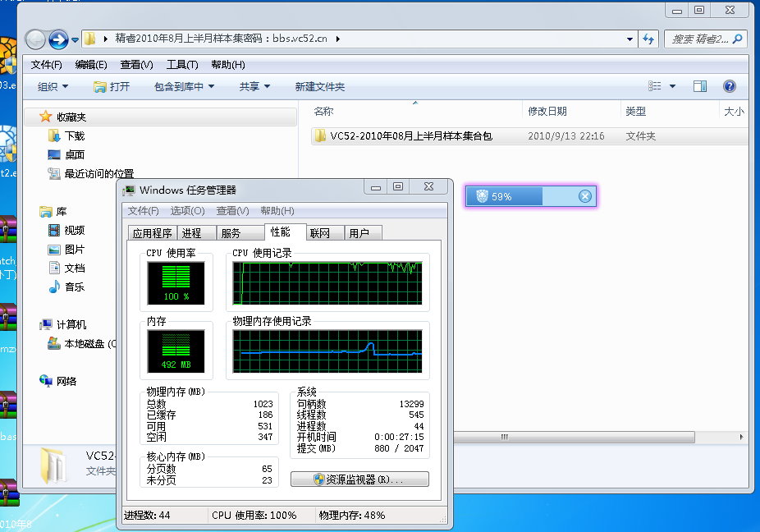The height and width of the screenshot is (532, 760).
Task: Cancel the 59% progress with the X icon
Action: (x=585, y=196)
